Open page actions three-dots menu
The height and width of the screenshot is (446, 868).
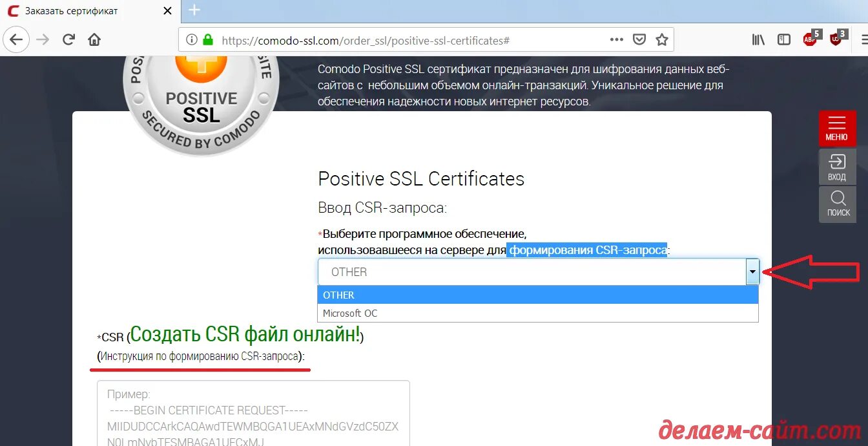pyautogui.click(x=617, y=40)
